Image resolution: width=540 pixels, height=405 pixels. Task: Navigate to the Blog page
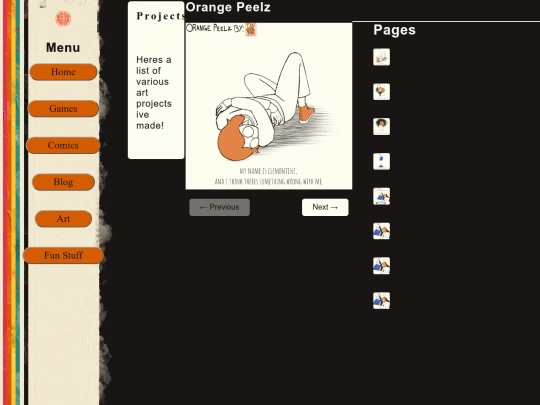point(63,182)
